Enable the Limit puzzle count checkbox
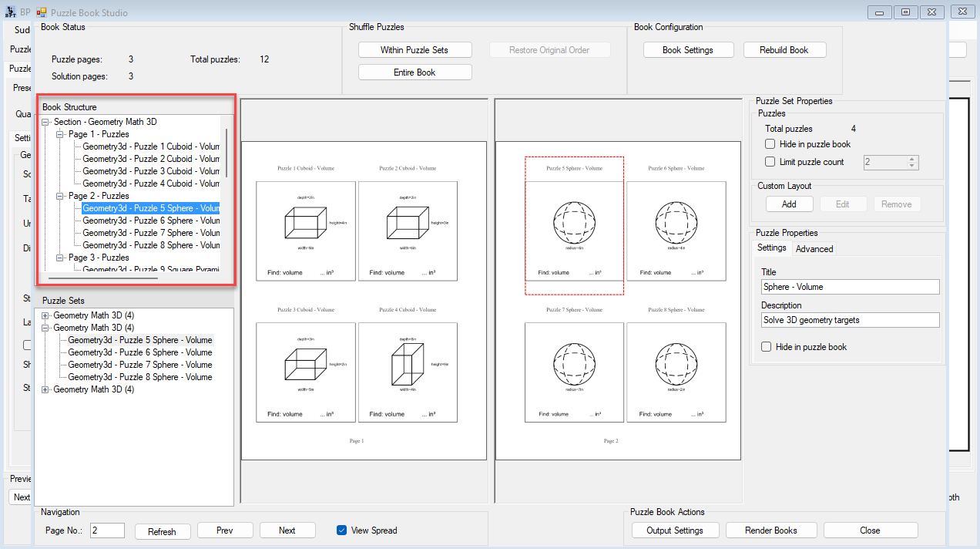The width and height of the screenshot is (980, 549). coord(770,162)
